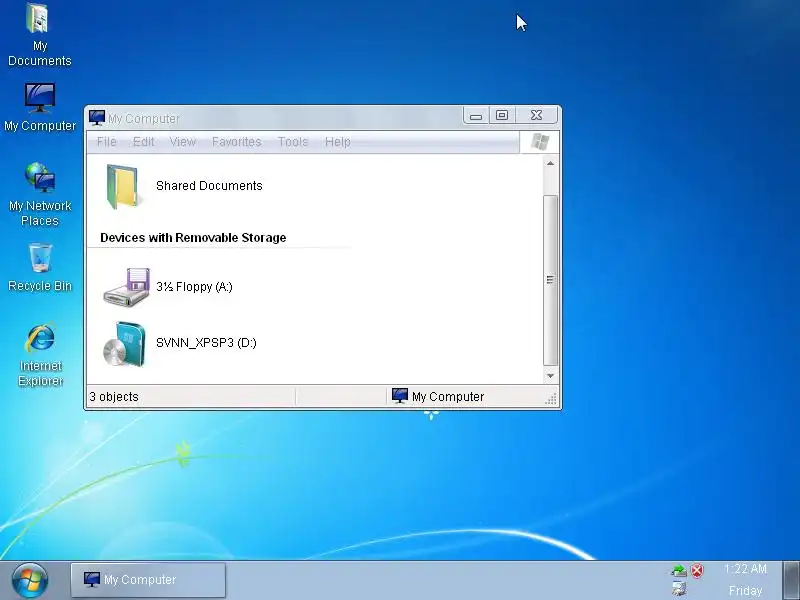Click the 3½ Floppy (A:) label
The height and width of the screenshot is (600, 800).
(194, 287)
